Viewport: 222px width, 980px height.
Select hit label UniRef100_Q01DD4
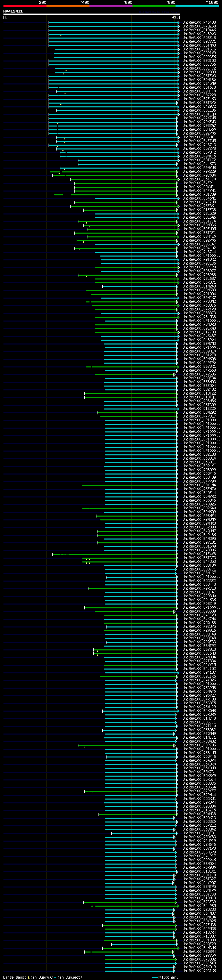(x=199, y=294)
